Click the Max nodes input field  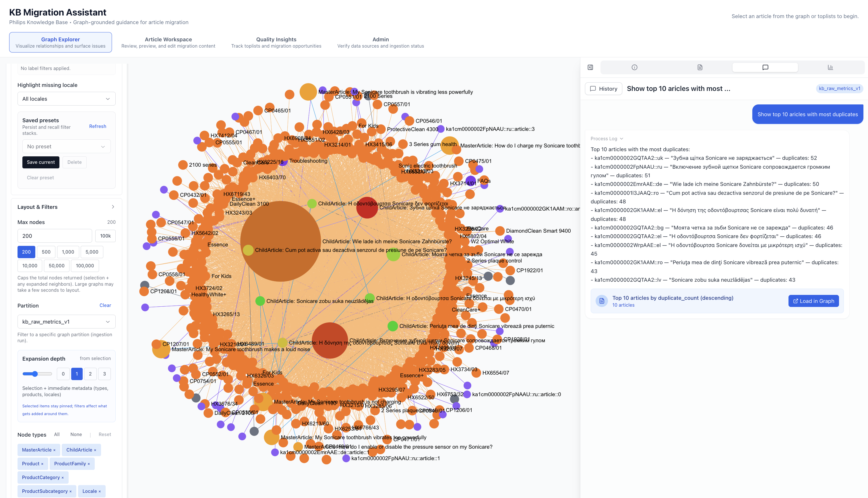55,235
